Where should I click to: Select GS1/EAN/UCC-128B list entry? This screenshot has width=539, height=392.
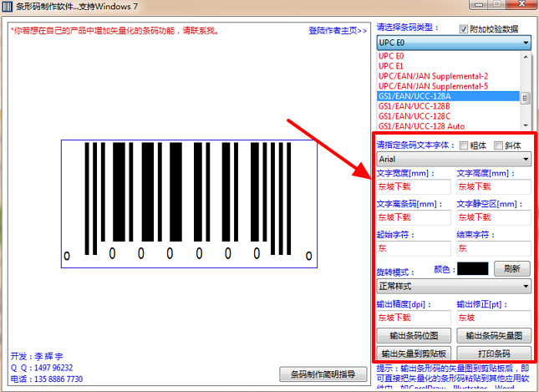449,106
